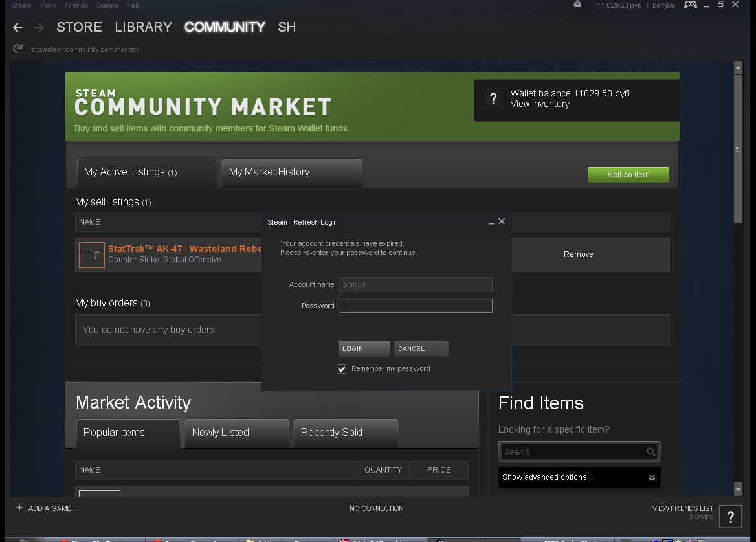Screen dimensions: 756x542
Task: Click the Password input field
Action: pyautogui.click(x=416, y=306)
